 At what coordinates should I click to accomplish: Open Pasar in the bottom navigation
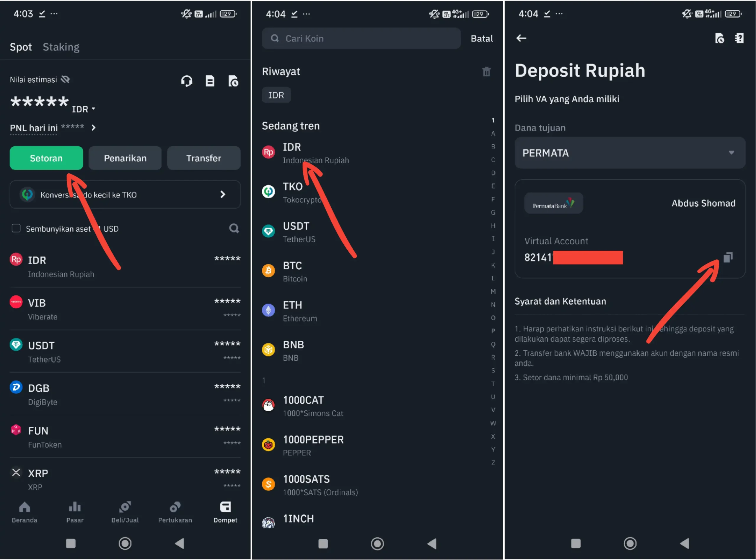pos(75,512)
